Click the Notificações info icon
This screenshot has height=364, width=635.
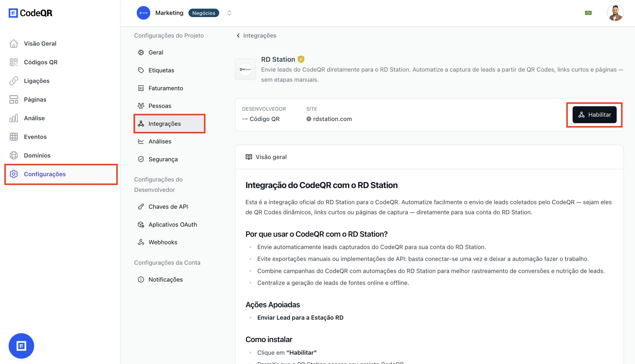pyautogui.click(x=141, y=280)
